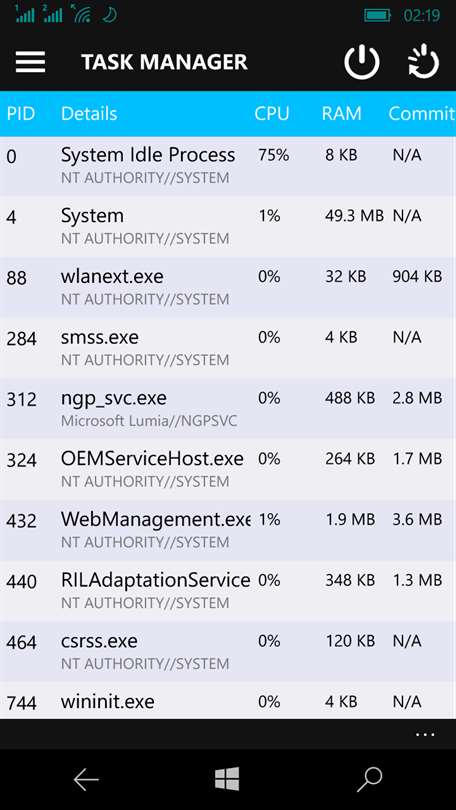Select the smss.exe process
This screenshot has height=810, width=456.
pos(228,348)
